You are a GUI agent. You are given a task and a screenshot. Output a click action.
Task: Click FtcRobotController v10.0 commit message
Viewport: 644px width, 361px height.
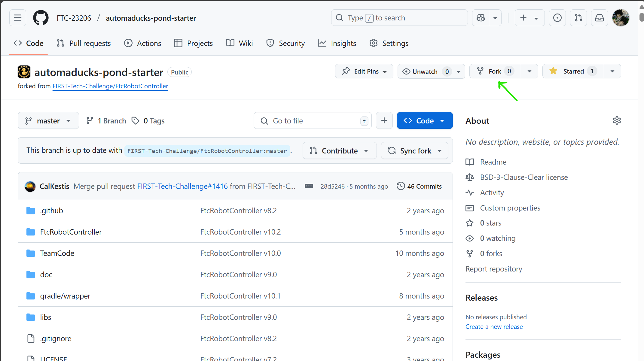pos(240,253)
